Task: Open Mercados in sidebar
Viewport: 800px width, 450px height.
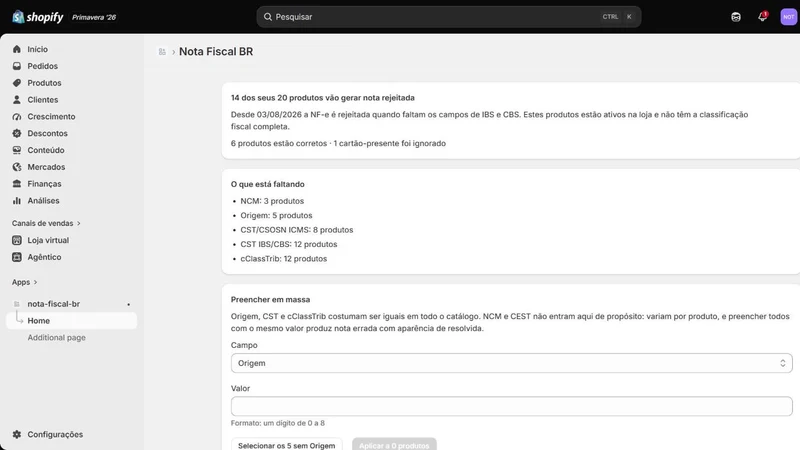Action: (46, 167)
